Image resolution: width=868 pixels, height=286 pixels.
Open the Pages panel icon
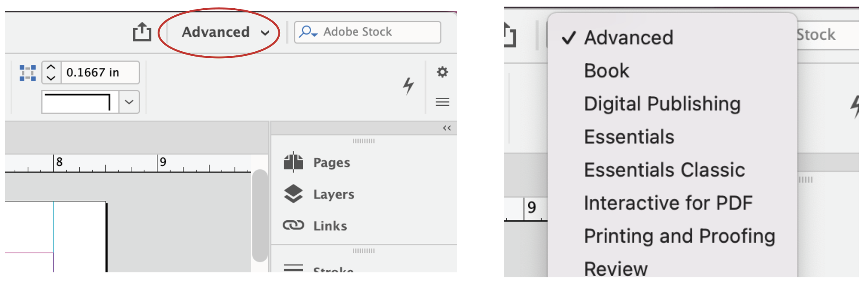click(293, 162)
